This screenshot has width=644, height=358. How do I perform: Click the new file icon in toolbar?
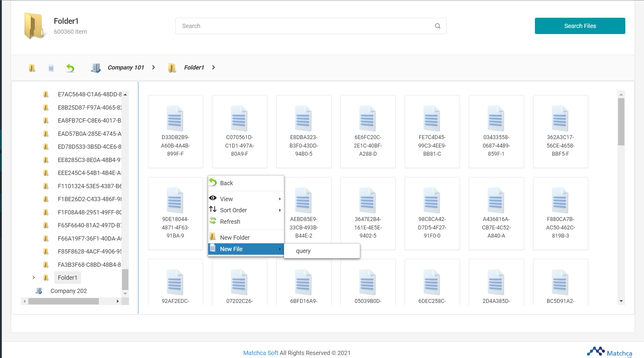51,68
